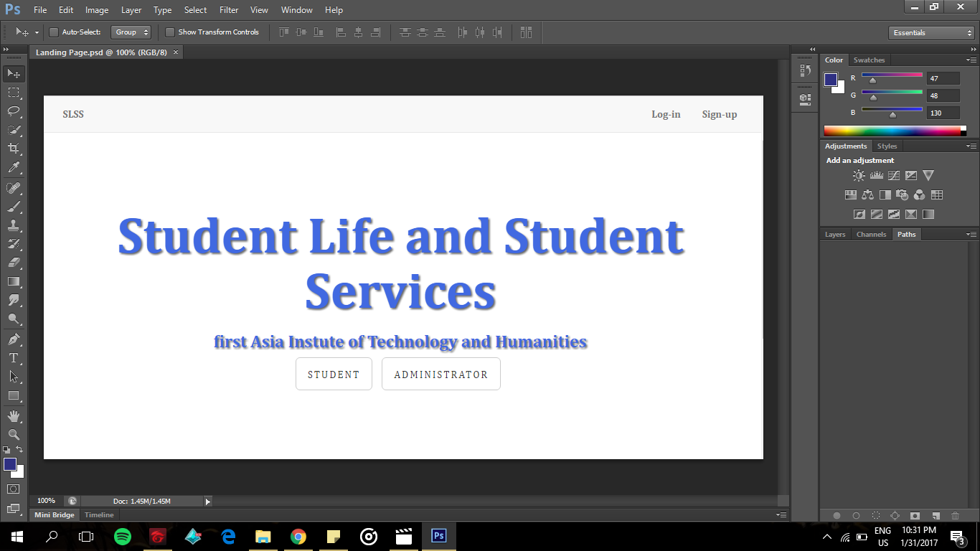
Task: Select the Pen tool
Action: [x=14, y=339]
